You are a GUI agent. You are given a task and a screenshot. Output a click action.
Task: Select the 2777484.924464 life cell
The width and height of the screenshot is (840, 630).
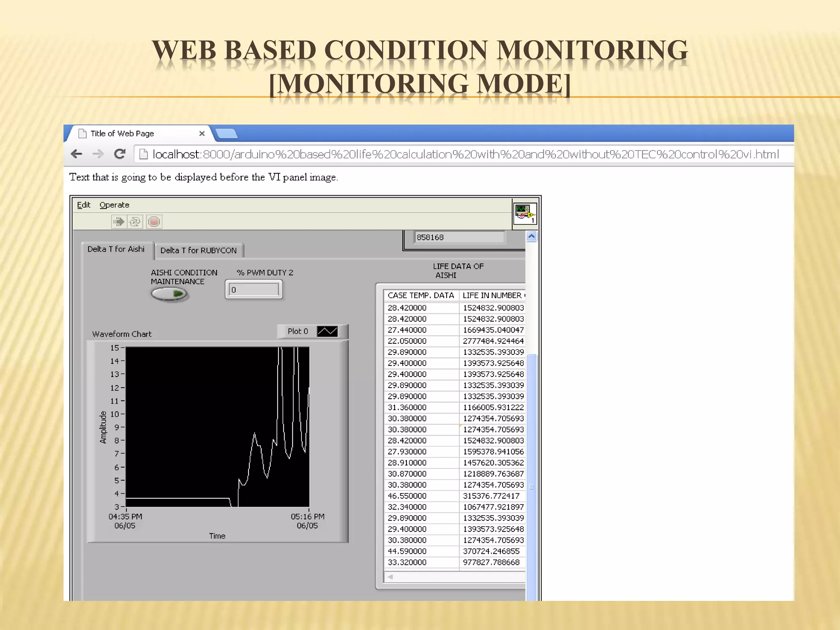[x=492, y=341]
